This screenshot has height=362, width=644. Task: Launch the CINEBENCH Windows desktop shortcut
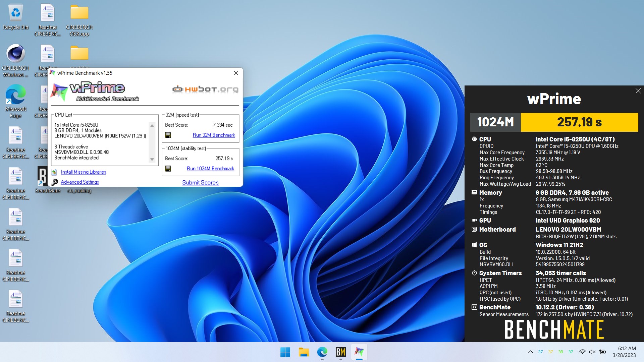(x=15, y=60)
